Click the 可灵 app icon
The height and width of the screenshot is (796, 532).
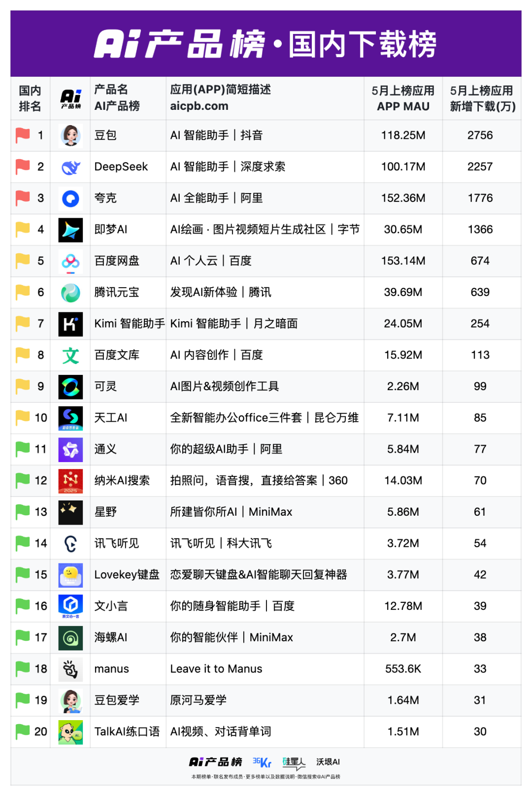pyautogui.click(x=70, y=387)
